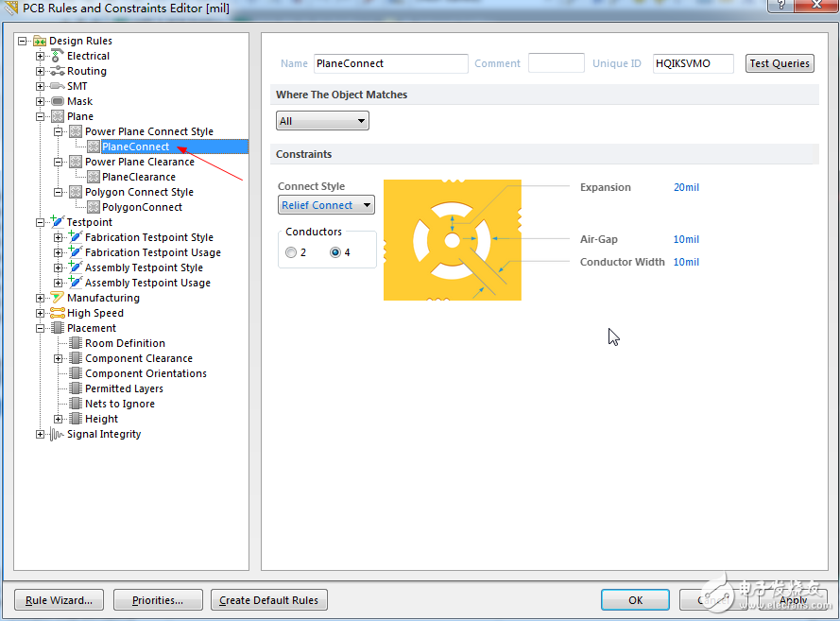Image resolution: width=840 pixels, height=621 pixels.
Task: Confirm with the OK button
Action: (635, 600)
